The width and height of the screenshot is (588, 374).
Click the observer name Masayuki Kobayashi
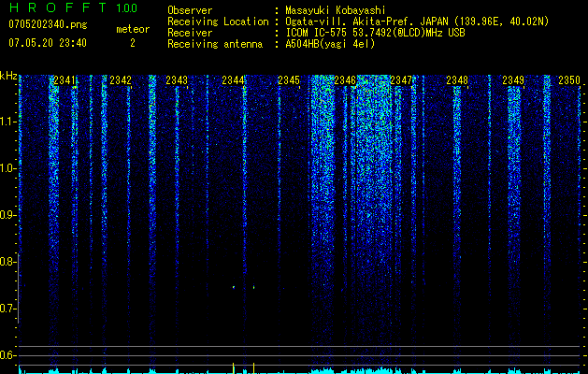[x=336, y=10]
